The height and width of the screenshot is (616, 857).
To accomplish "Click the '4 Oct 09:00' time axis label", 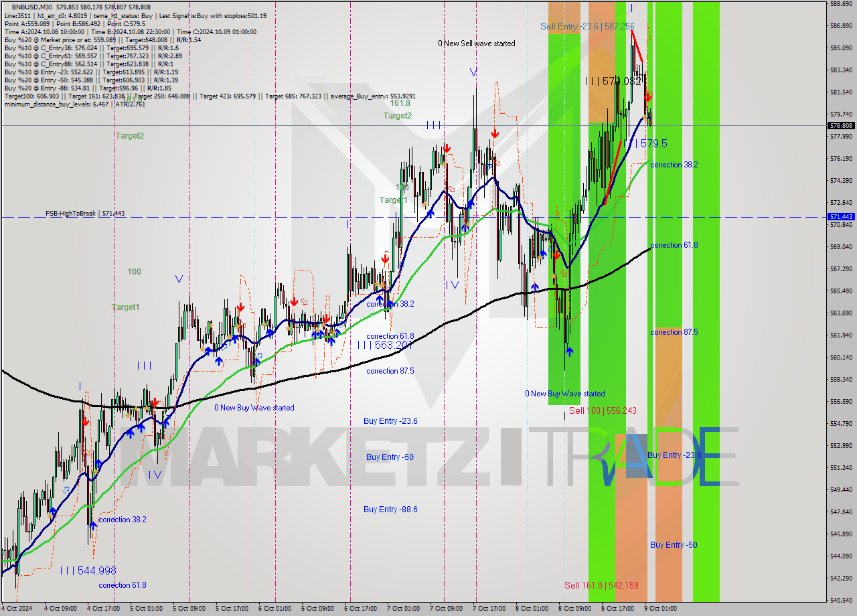I will (x=60, y=609).
